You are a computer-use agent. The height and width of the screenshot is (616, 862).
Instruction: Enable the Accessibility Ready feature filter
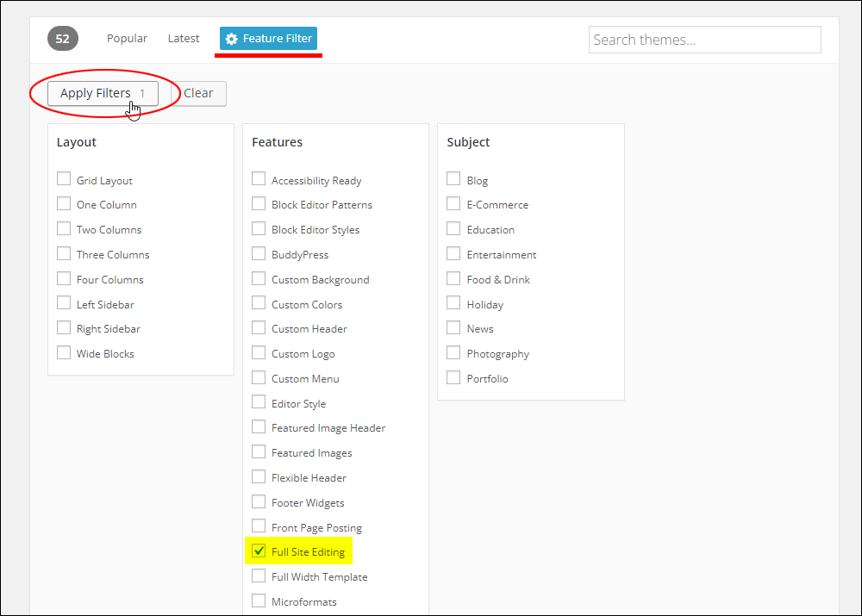click(259, 179)
